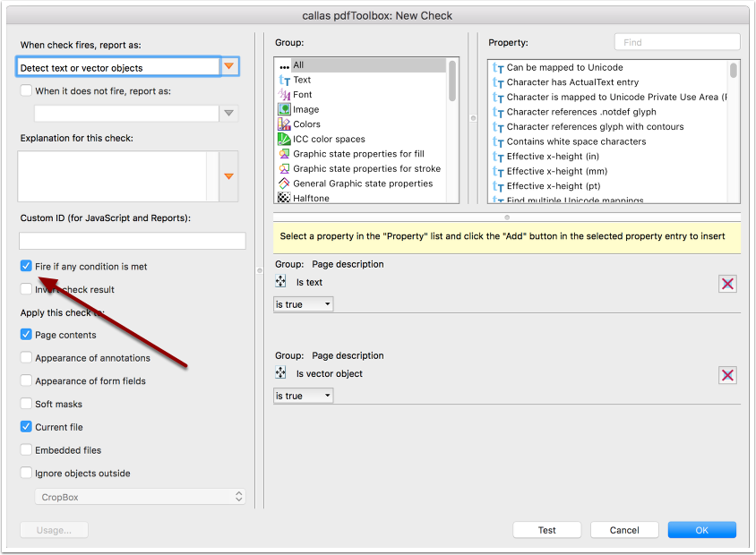Viewport: 756px width, 555px height.
Task: Click the Cancel button
Action: point(624,530)
